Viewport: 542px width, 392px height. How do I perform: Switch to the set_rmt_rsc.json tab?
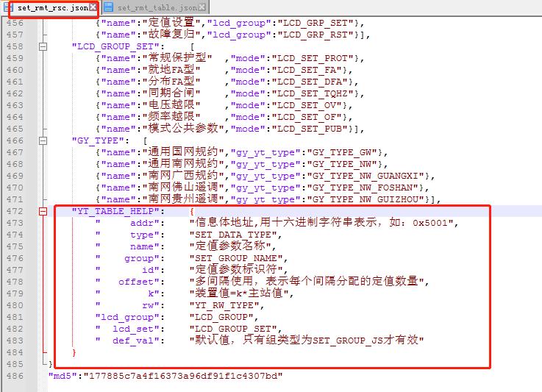pos(52,7)
